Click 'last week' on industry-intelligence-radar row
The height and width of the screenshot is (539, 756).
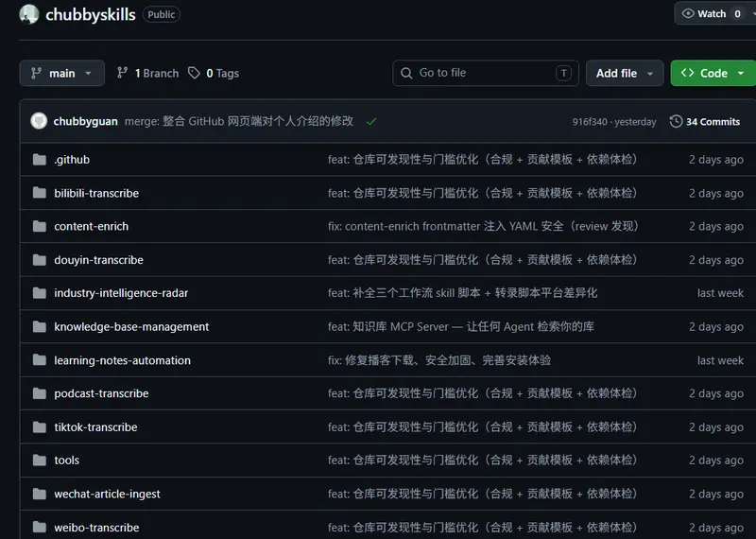tap(720, 293)
